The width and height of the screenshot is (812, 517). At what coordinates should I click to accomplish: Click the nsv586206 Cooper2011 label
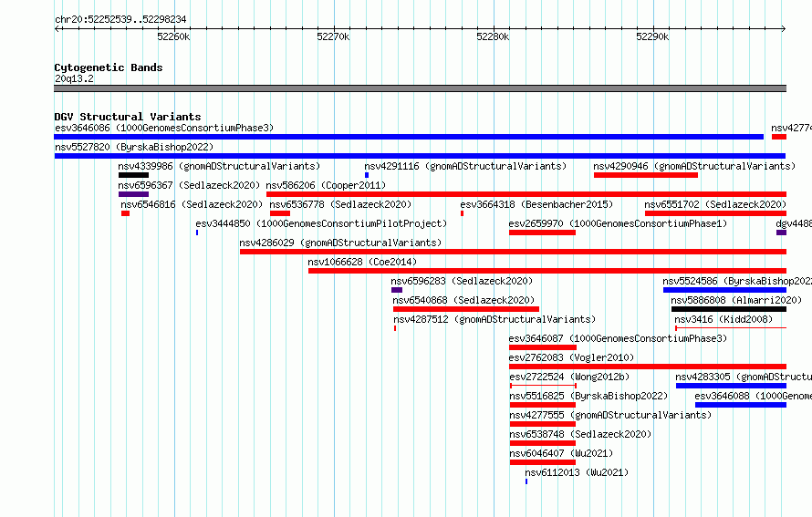[x=326, y=185]
